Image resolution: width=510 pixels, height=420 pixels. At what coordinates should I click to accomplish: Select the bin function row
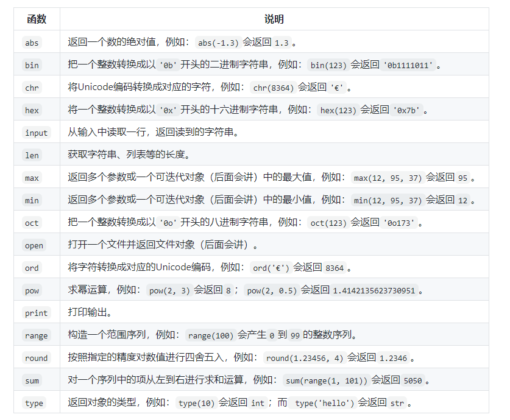33,65
